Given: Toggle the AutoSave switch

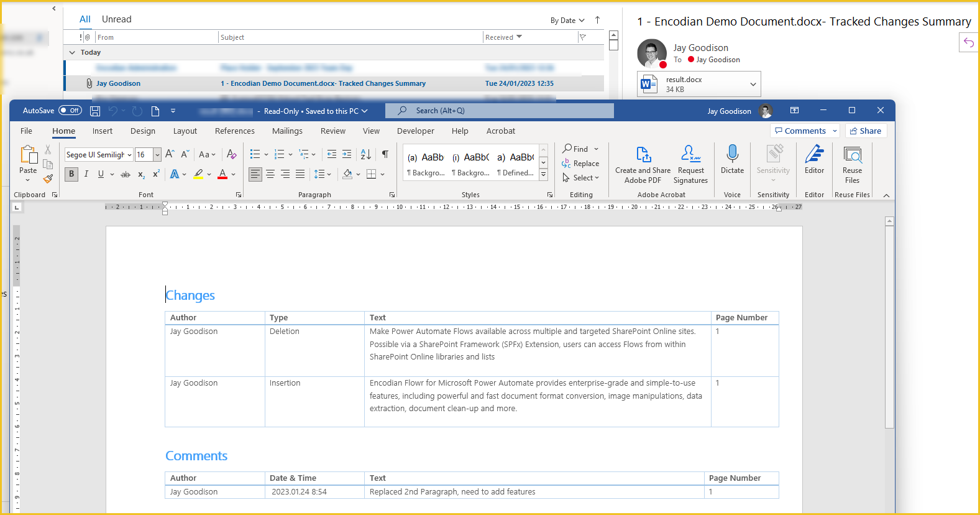Looking at the screenshot, I should click(70, 111).
